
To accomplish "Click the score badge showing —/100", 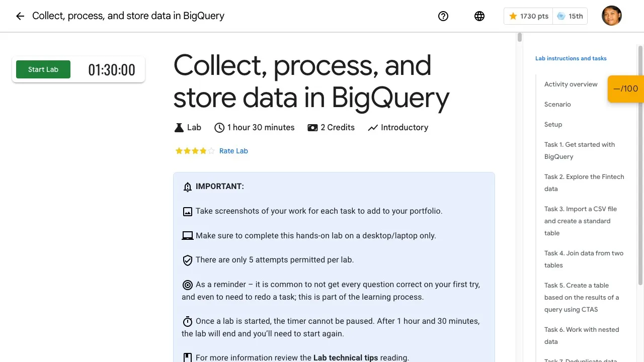I will coord(626,89).
